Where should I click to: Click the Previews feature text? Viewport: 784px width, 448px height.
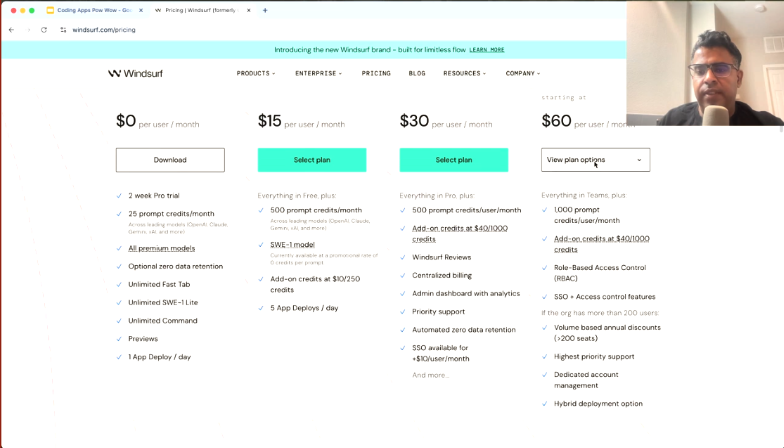143,339
